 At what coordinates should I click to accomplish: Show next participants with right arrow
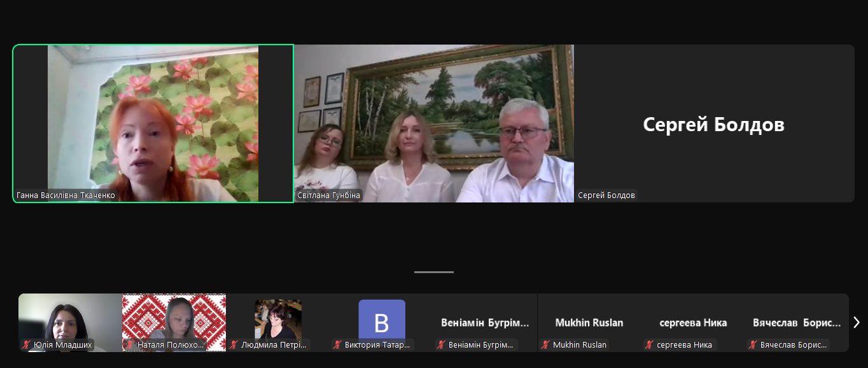pyautogui.click(x=857, y=322)
